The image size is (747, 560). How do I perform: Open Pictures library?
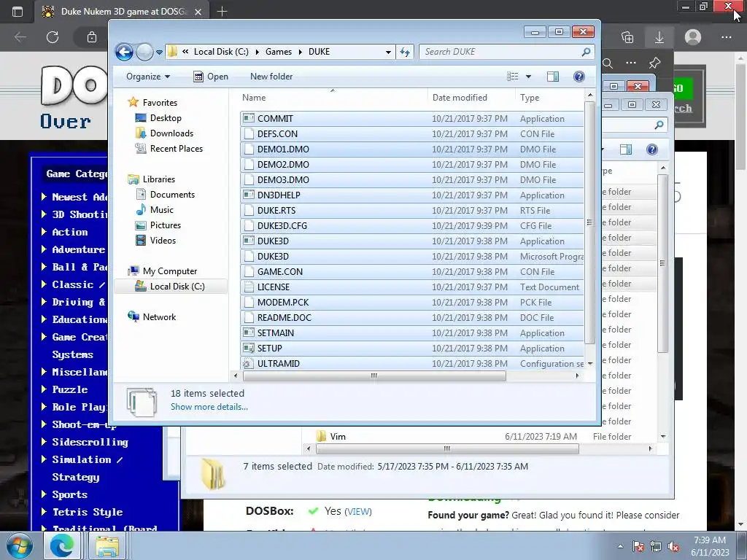(x=166, y=225)
